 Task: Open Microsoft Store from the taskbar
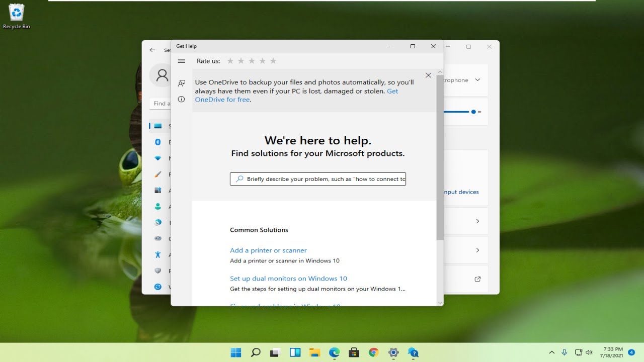354,352
